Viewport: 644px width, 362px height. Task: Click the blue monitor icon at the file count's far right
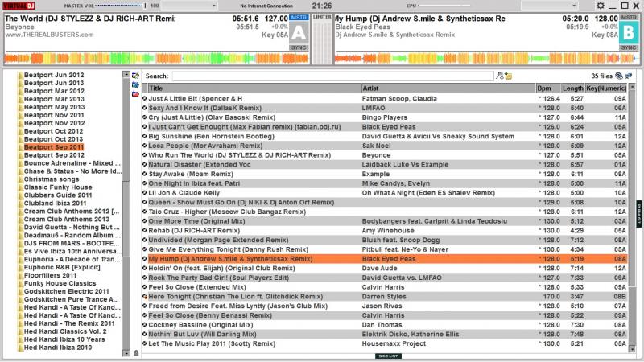coord(629,76)
